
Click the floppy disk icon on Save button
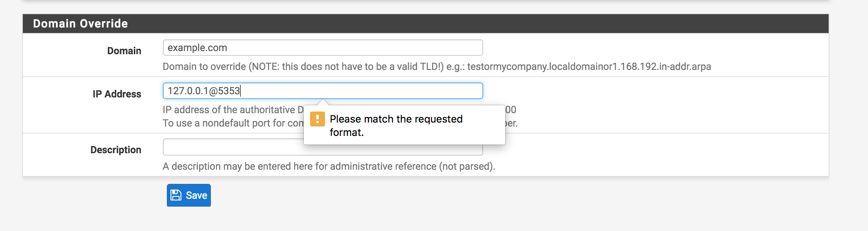point(176,195)
